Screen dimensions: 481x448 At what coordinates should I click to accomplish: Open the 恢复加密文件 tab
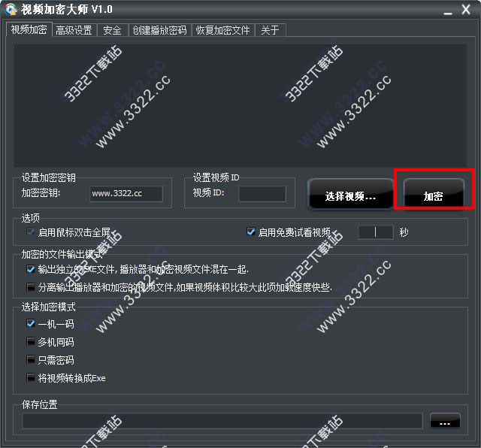[222, 30]
